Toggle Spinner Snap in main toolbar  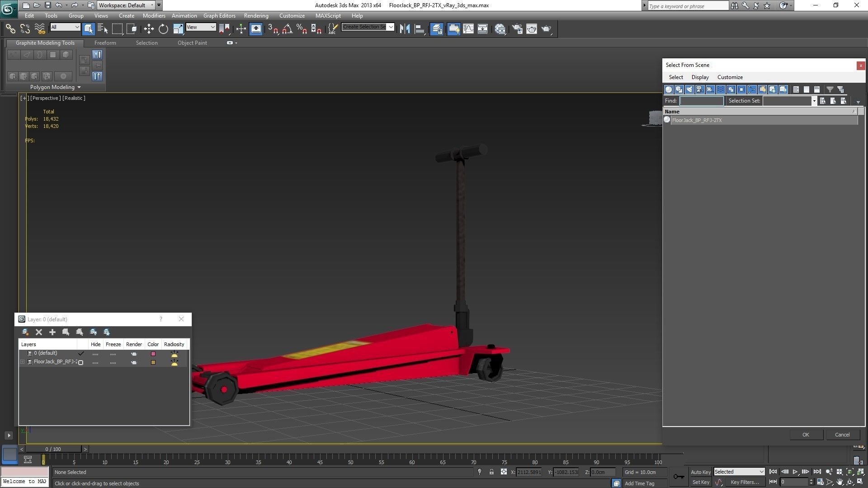click(316, 29)
